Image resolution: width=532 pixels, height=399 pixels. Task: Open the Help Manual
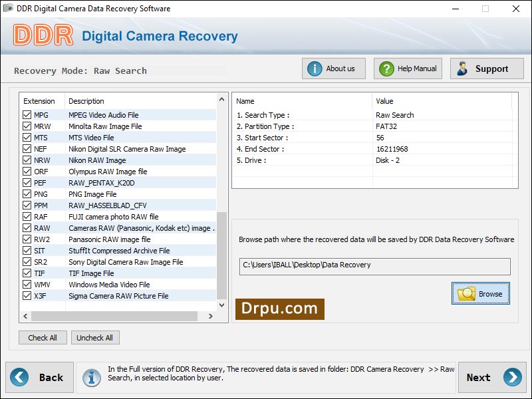click(x=407, y=68)
